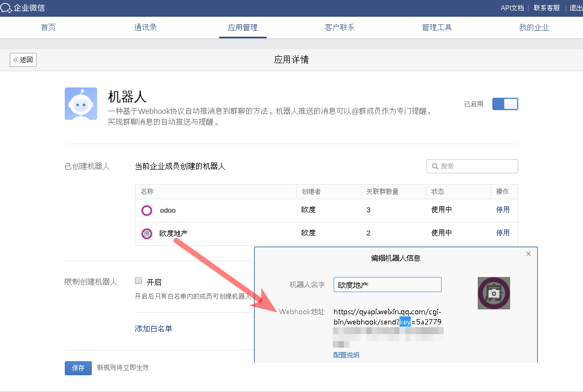Click the 名称 column header
The image size is (583, 392).
coord(147,192)
